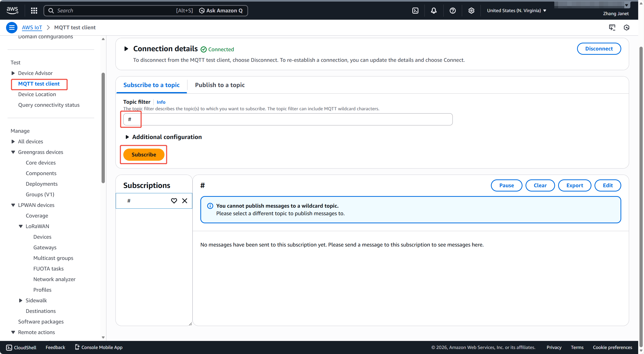Favorite the # subscription with heart icon
This screenshot has height=354, width=644.
tap(174, 201)
